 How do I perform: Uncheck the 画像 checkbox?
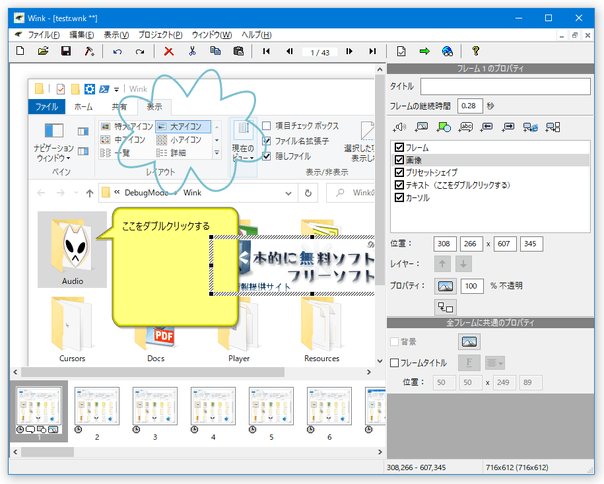click(399, 160)
